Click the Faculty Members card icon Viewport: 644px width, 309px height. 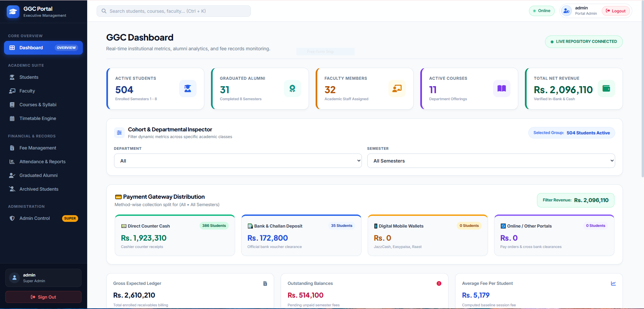coord(397,88)
